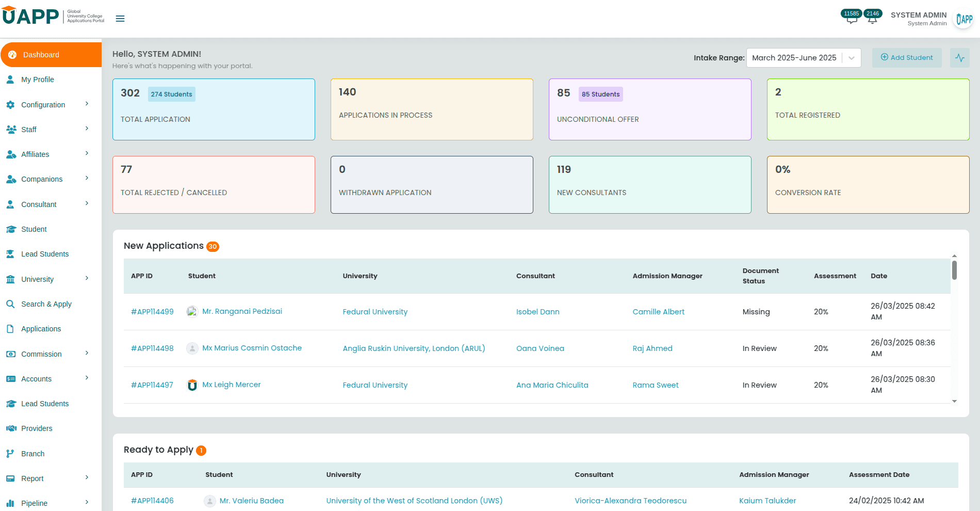The height and width of the screenshot is (511, 980).
Task: Open the Total Application card
Action: click(x=214, y=109)
